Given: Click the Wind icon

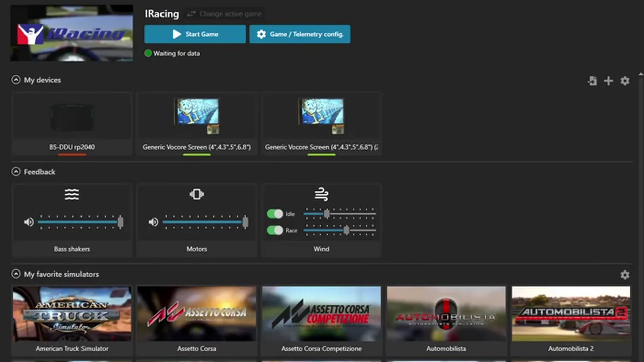Looking at the screenshot, I should pyautogui.click(x=321, y=194).
